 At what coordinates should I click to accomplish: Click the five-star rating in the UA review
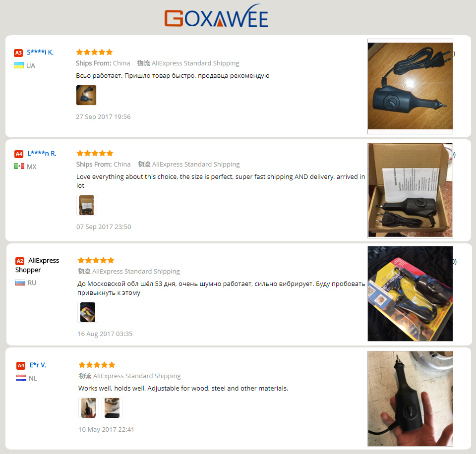[x=94, y=52]
